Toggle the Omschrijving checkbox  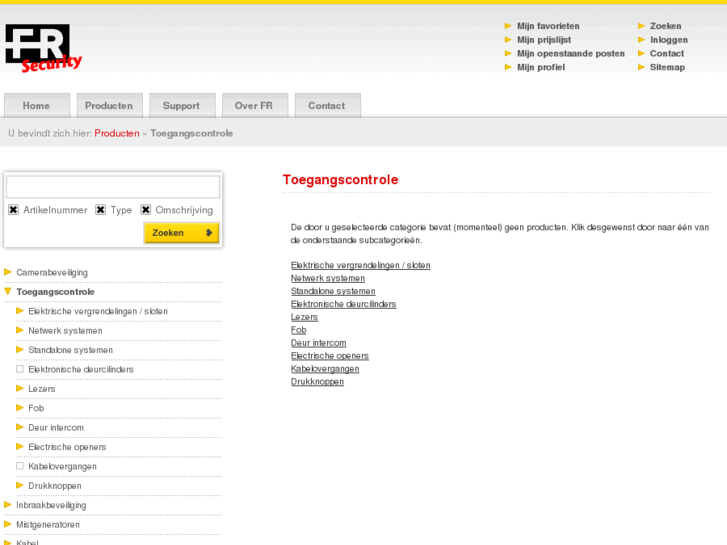click(146, 210)
